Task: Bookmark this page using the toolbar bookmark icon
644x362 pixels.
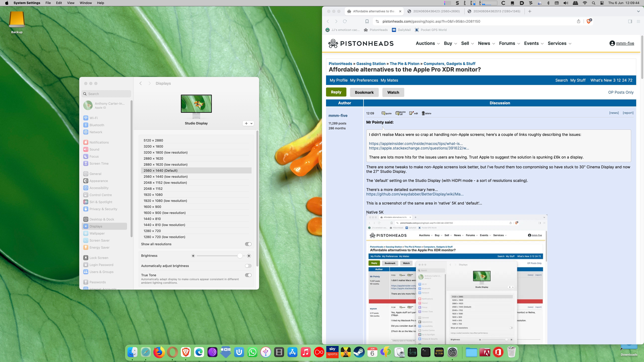Action: 367,21
